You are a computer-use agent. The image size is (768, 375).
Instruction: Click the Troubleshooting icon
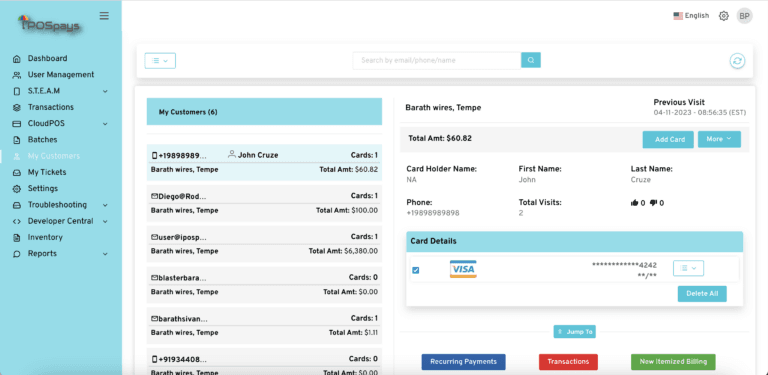pyautogui.click(x=17, y=205)
